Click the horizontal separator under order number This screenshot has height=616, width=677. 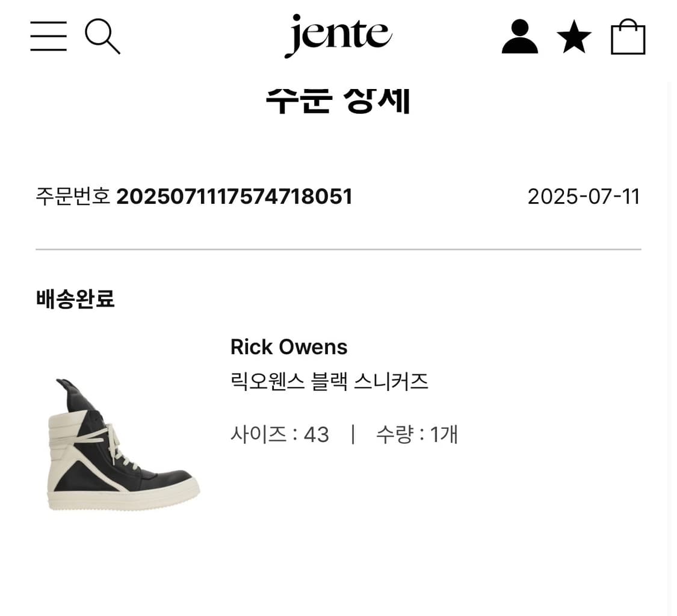338,250
